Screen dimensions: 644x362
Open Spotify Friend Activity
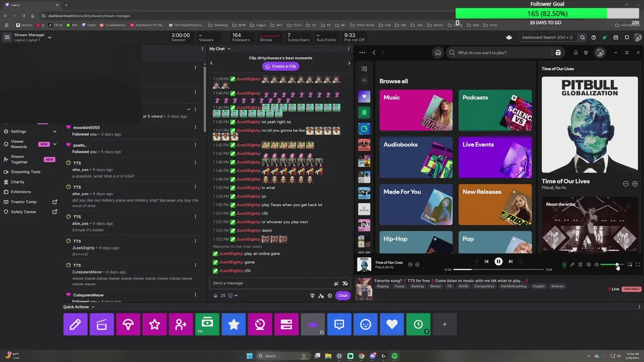586,53
